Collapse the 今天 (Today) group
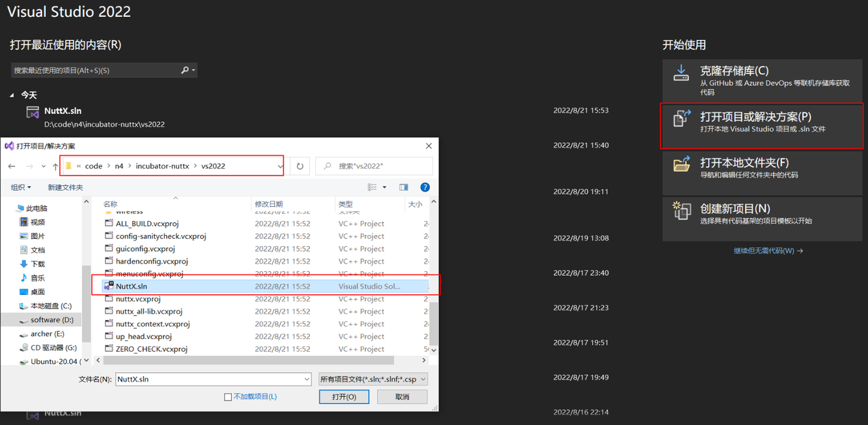The image size is (868, 425). (13, 96)
